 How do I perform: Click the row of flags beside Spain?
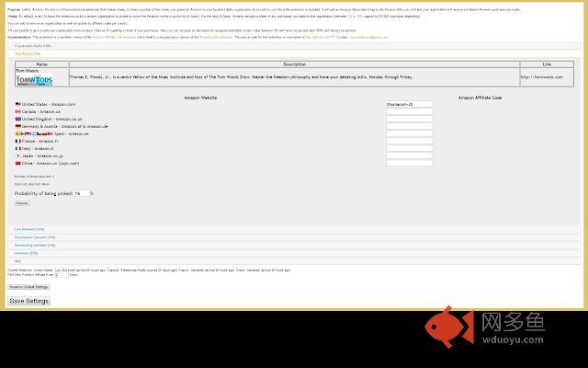(34, 133)
